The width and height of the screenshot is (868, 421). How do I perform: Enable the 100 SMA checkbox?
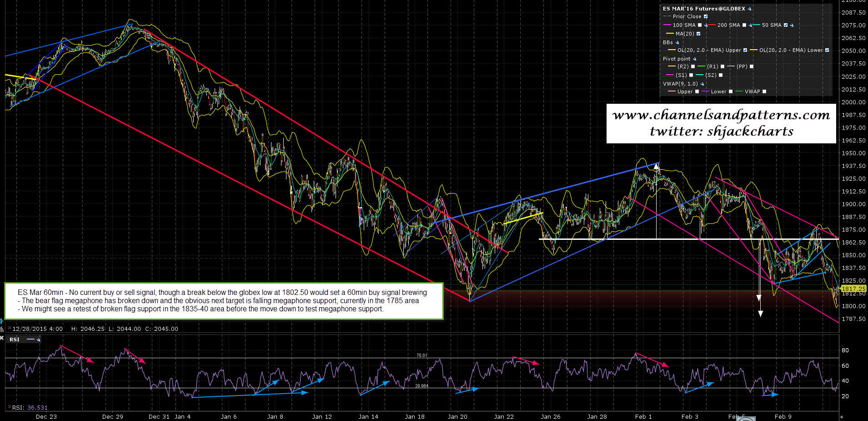[x=700, y=25]
